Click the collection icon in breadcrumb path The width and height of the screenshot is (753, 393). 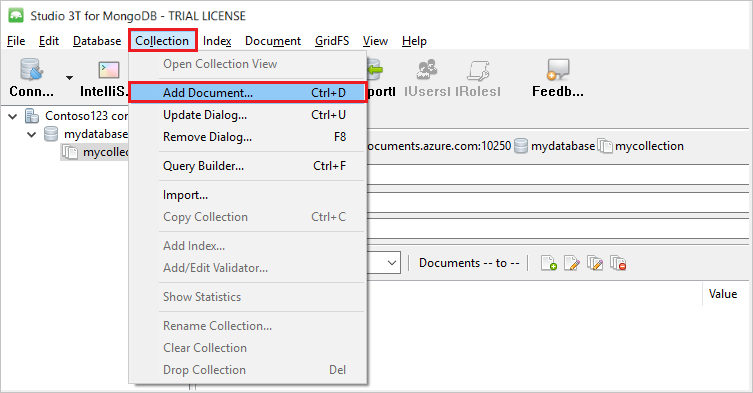tap(605, 146)
